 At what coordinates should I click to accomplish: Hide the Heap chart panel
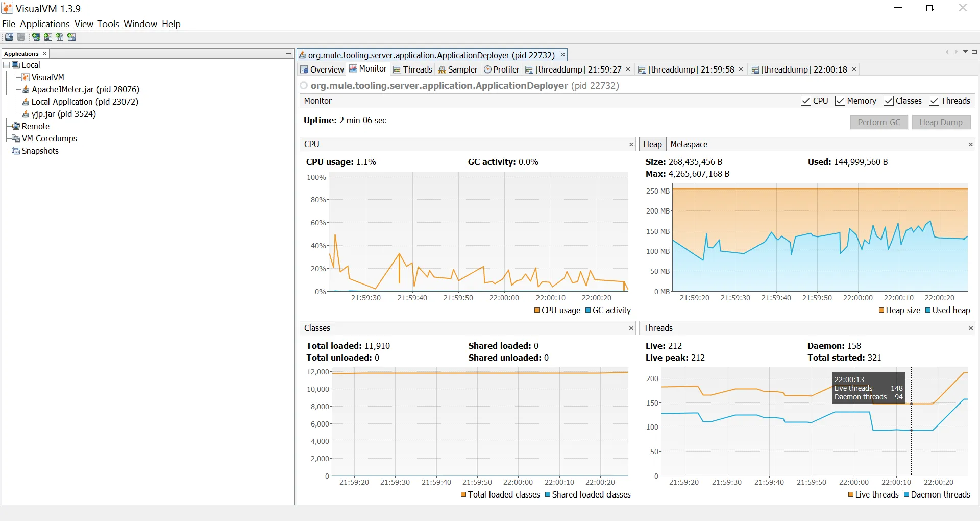[x=971, y=145]
